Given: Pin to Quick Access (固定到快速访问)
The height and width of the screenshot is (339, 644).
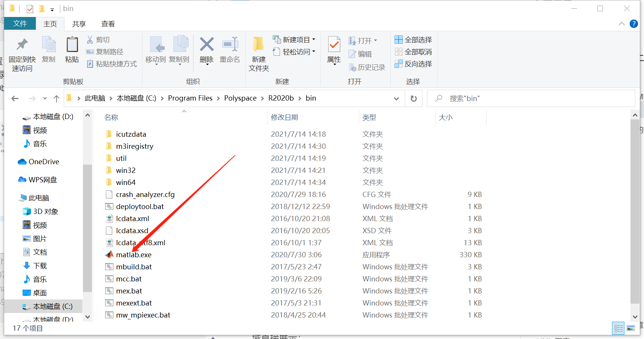Looking at the screenshot, I should 22,55.
